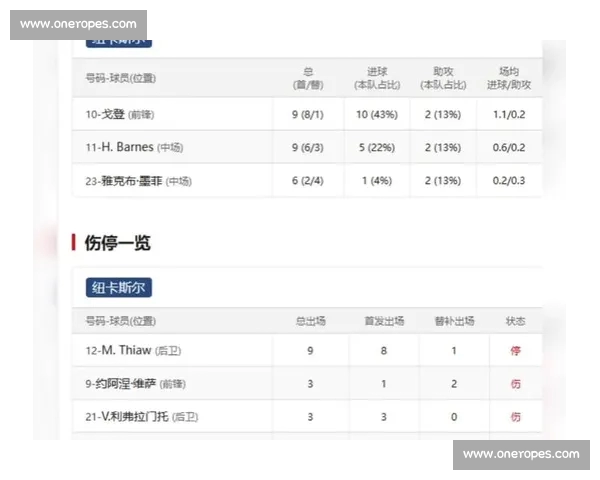Screen dimensions: 600x480
Task: Click the 首发出场 column header
Action: point(384,321)
